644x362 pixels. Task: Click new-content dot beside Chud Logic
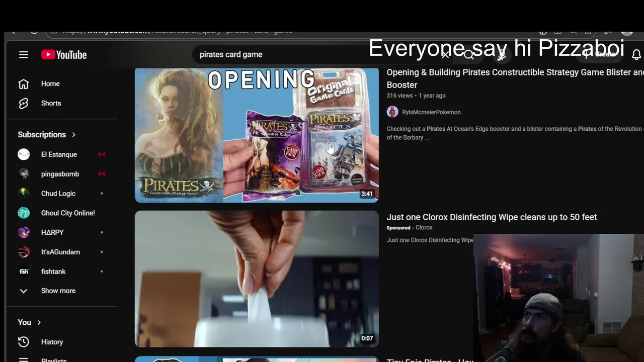(102, 194)
